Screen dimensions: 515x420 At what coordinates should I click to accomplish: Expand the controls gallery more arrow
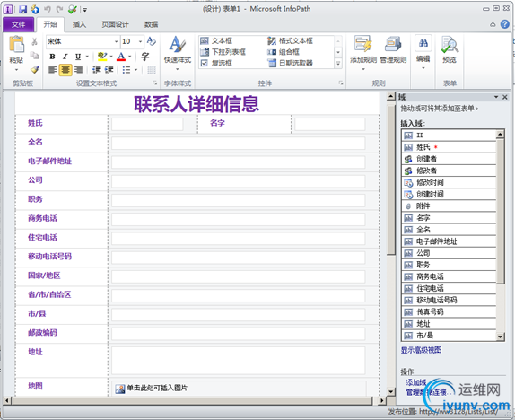(338, 64)
